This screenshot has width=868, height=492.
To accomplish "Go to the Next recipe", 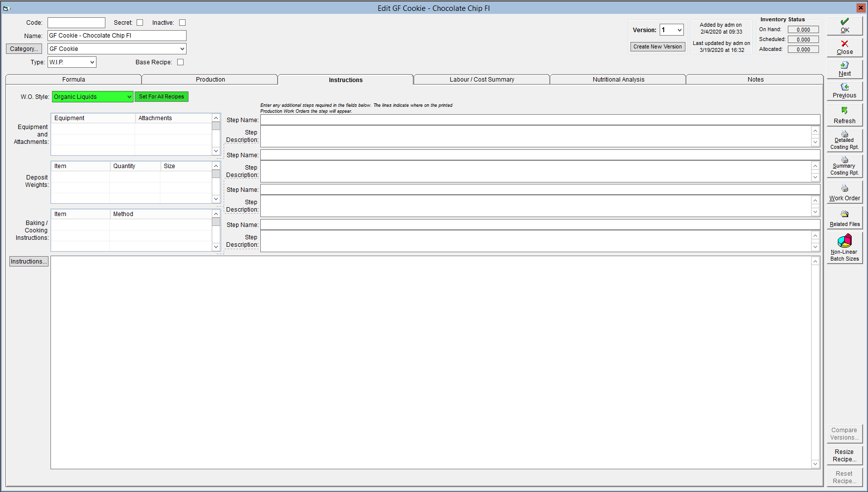I will (845, 69).
